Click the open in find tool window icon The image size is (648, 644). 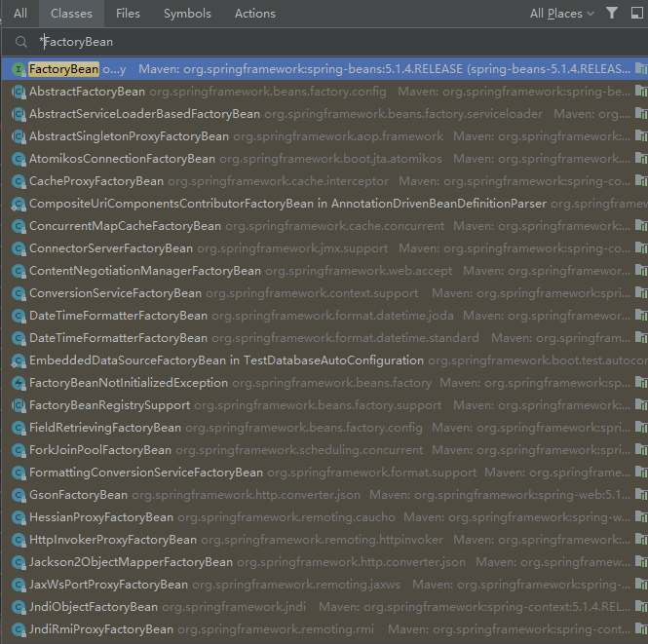tap(637, 14)
